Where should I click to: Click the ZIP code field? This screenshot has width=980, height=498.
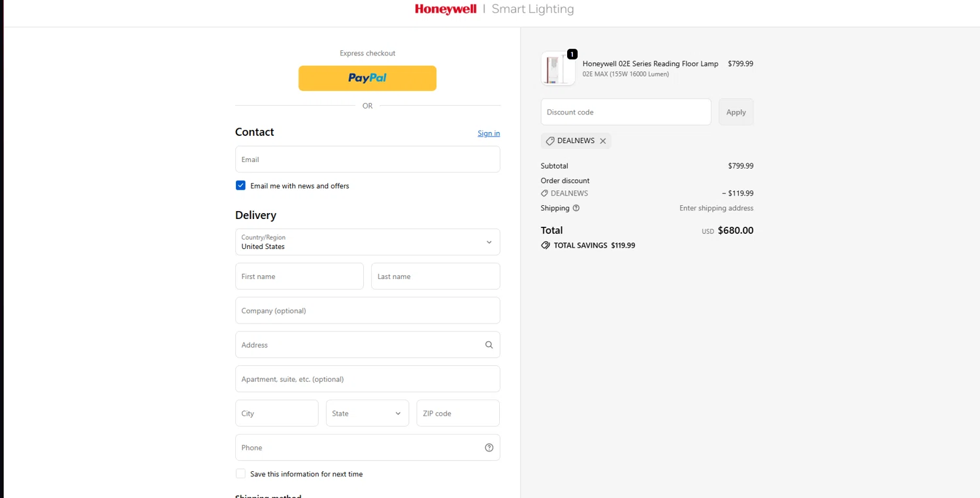pos(458,413)
